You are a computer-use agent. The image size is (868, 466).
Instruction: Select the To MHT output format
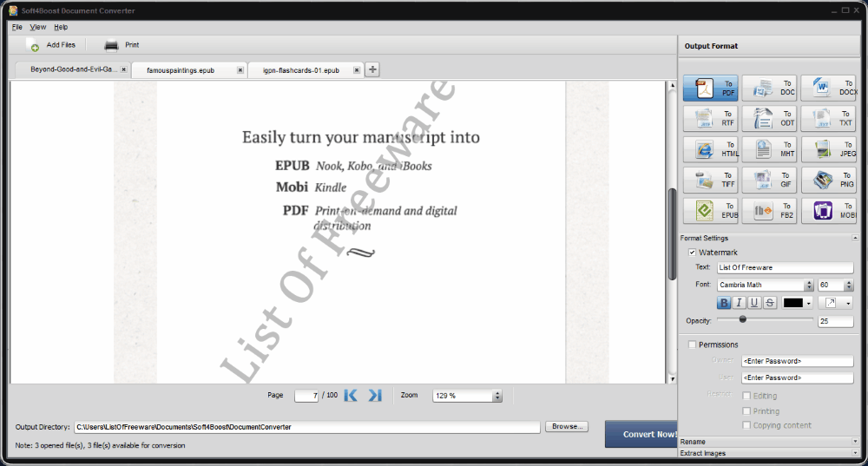point(769,149)
